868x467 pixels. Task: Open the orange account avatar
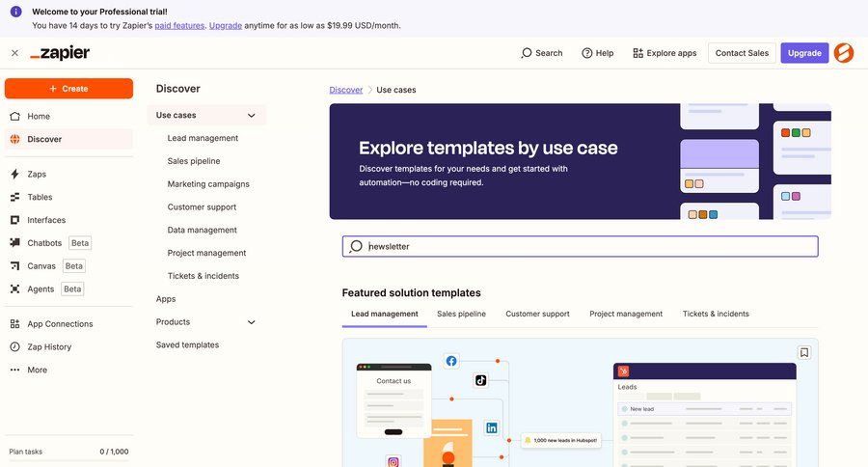tap(844, 53)
